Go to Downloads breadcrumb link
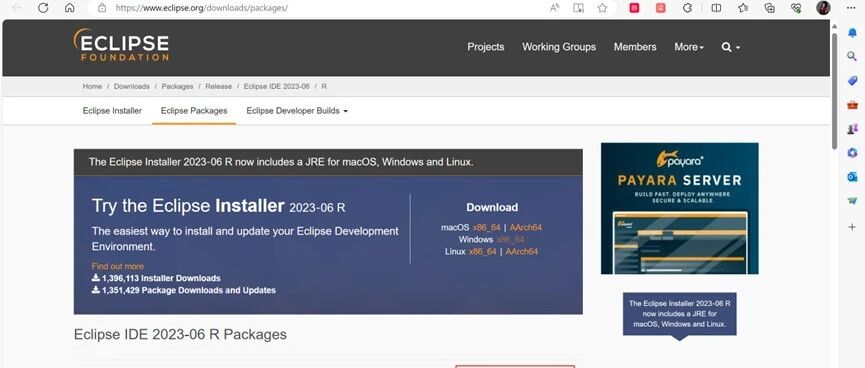Viewport: 865px width, 368px height. [x=132, y=87]
